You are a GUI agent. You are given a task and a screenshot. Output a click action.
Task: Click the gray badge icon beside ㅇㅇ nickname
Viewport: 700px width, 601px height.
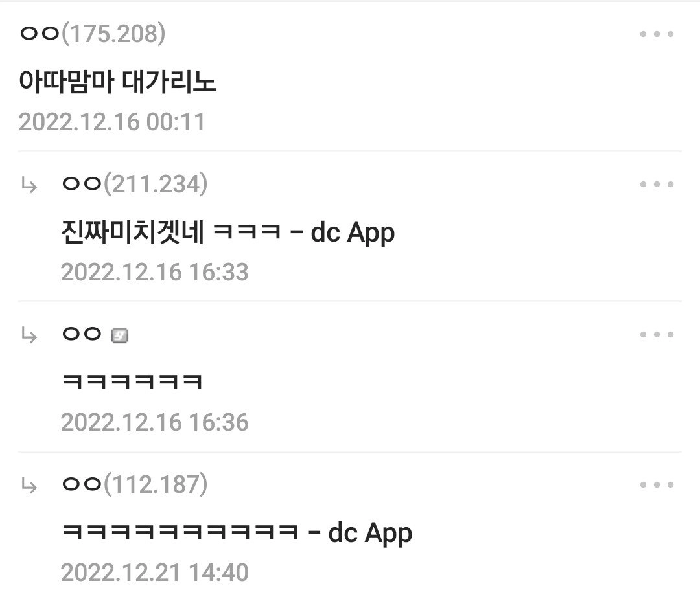[x=120, y=335]
